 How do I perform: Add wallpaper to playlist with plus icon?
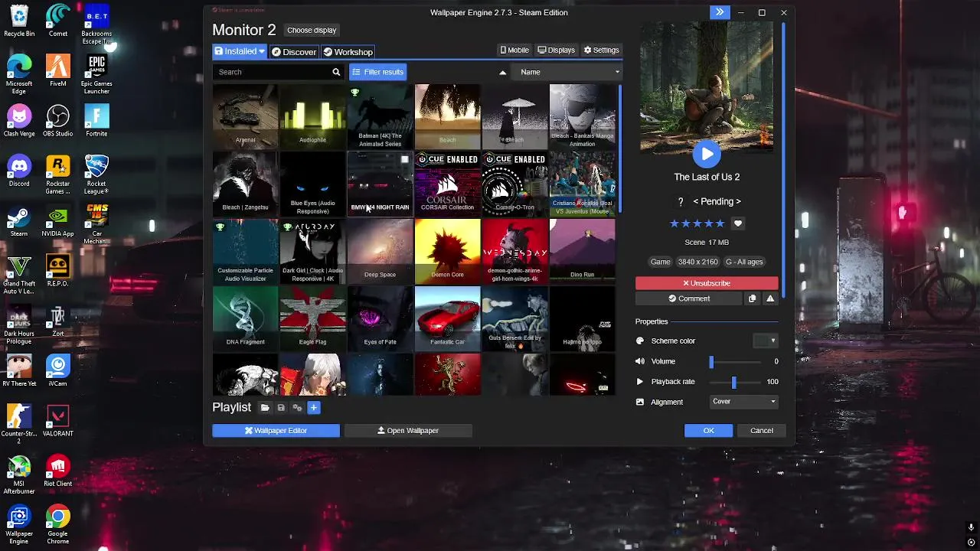click(x=313, y=408)
